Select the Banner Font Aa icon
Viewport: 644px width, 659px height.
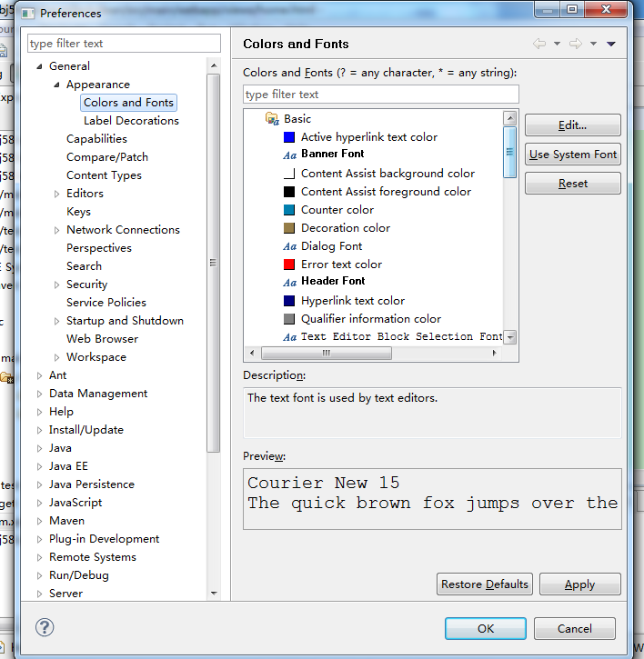point(289,155)
